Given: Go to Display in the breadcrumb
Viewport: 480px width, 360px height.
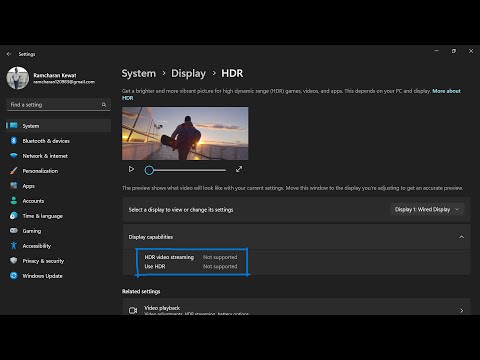Looking at the screenshot, I should (188, 73).
